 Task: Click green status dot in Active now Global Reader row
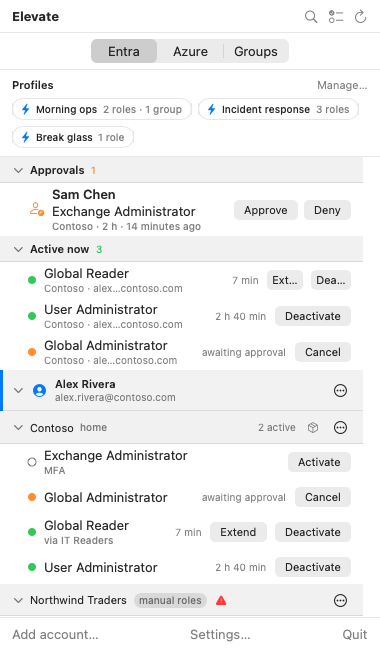click(32, 280)
